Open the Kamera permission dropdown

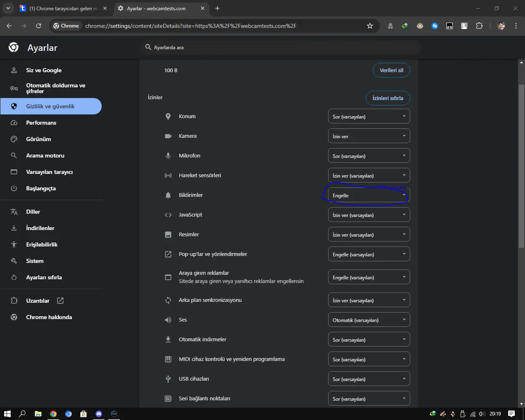(x=369, y=136)
